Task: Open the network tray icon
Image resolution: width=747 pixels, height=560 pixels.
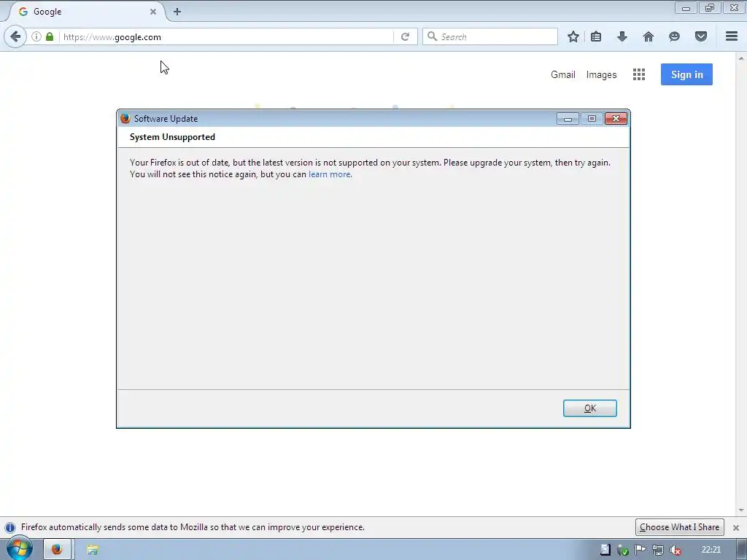Action: (x=657, y=550)
